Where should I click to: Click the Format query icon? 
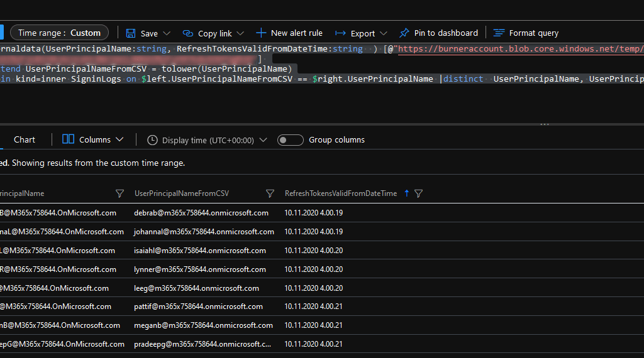pyautogui.click(x=499, y=33)
